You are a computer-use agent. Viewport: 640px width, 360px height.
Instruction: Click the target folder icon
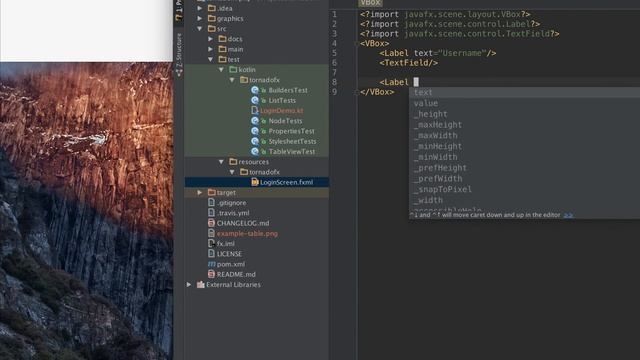coord(211,192)
